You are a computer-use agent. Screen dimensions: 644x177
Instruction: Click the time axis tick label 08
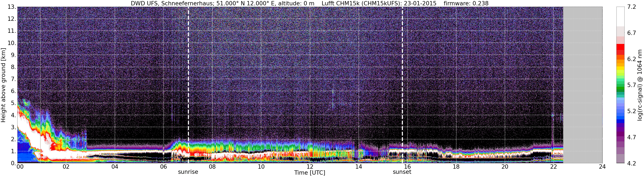point(212,167)
